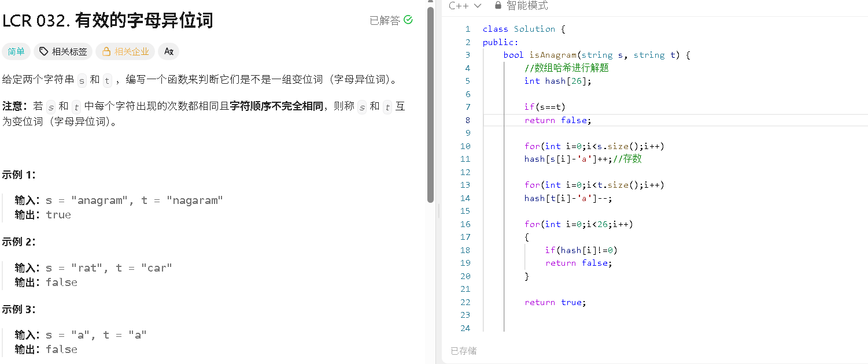Click code line if(hash[i]!=0)

coord(581,250)
